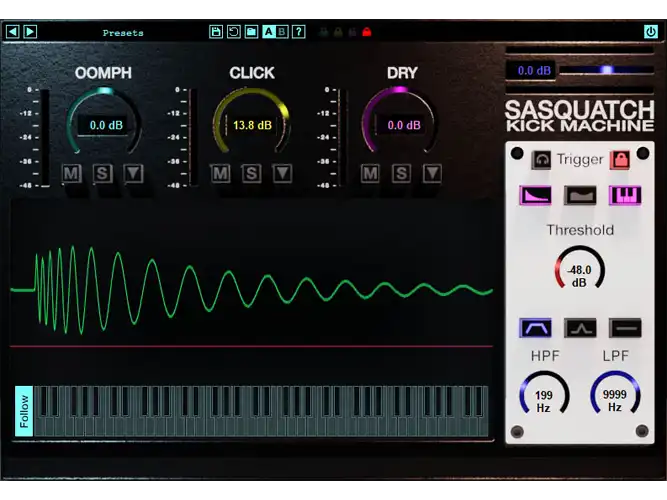The height and width of the screenshot is (500, 667).
Task: Click the CLICK level meter
Action: tap(193, 137)
